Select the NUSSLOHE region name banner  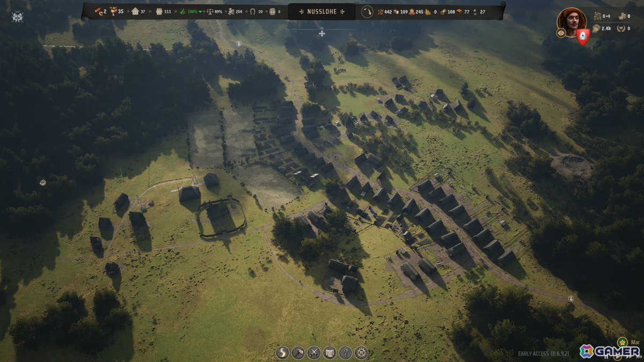pyautogui.click(x=322, y=12)
